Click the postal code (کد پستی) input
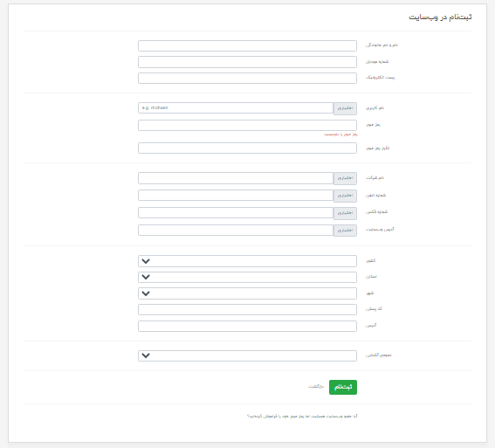Image resolution: width=495 pixels, height=448 pixels. pos(247,310)
